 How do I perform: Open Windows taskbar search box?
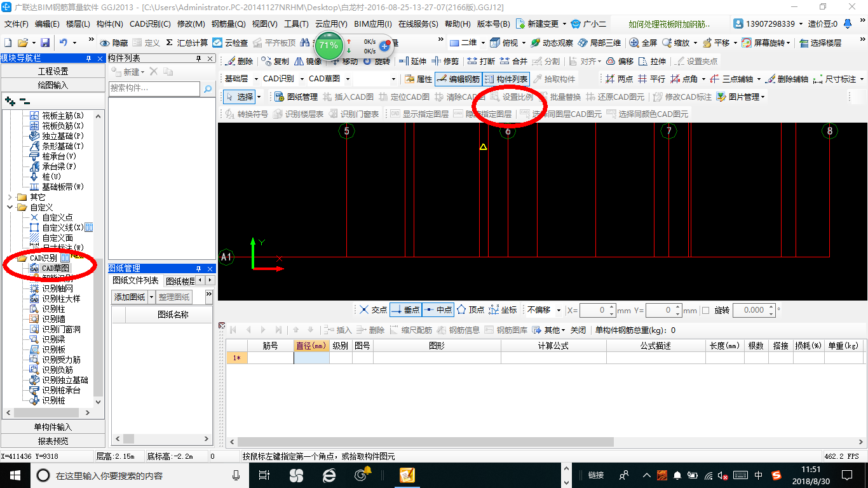pos(140,475)
